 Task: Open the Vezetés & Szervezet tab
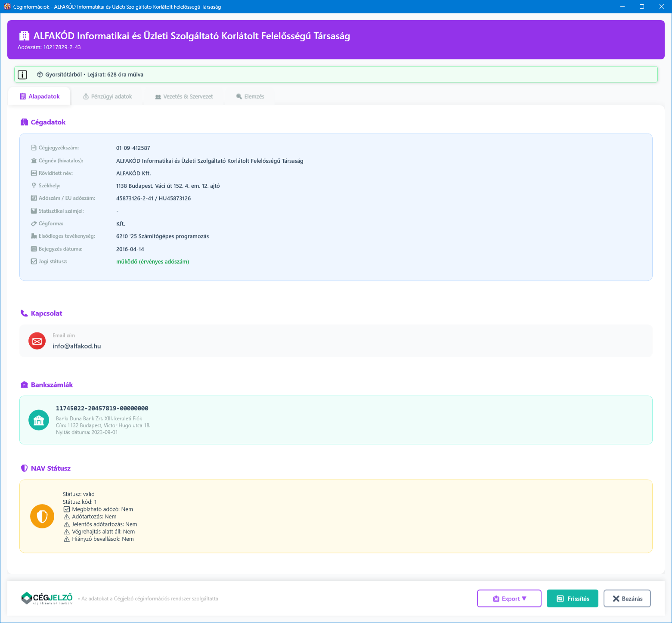(x=184, y=96)
